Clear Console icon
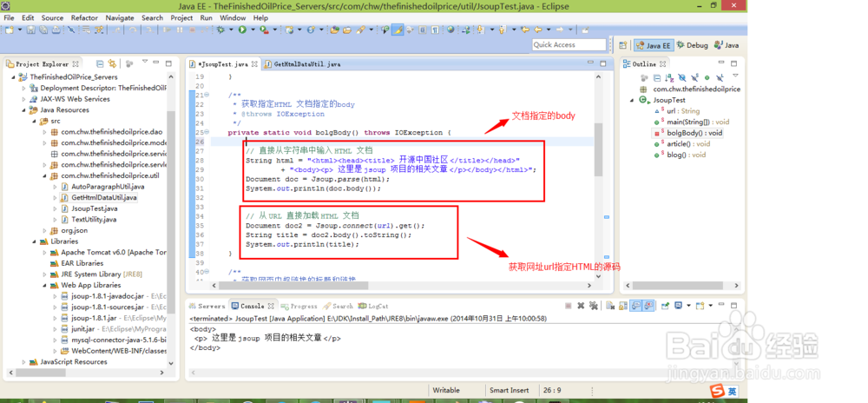 [x=609, y=305]
